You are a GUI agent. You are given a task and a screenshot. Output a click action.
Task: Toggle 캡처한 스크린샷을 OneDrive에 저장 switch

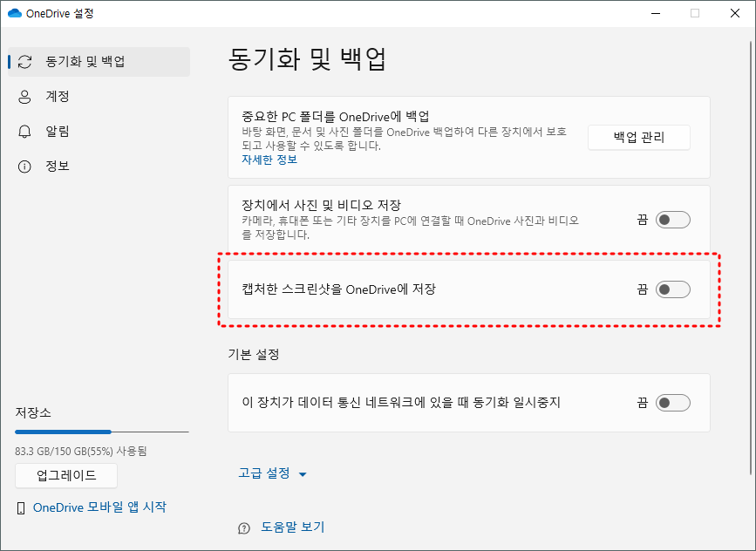coord(672,289)
